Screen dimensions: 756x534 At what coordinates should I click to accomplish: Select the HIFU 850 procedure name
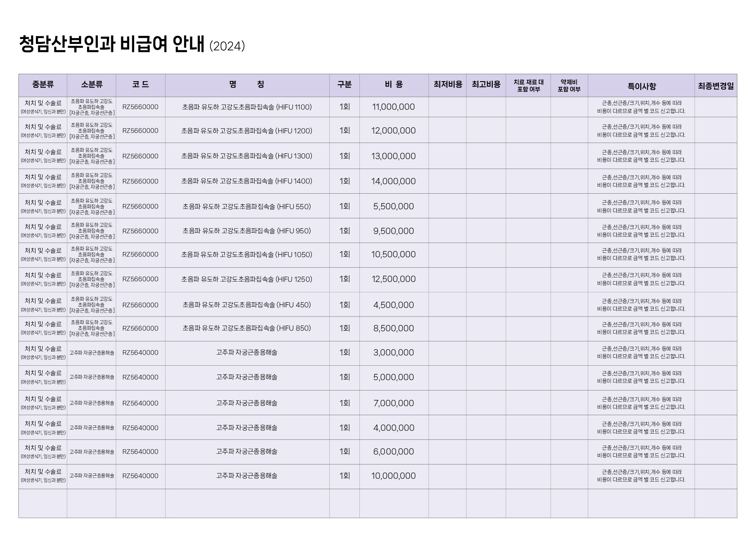[x=247, y=328]
